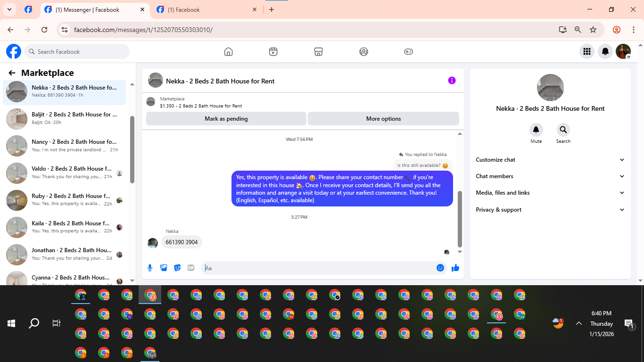The image size is (644, 362).
Task: Bookmark this page with star icon
Action: pos(593,30)
